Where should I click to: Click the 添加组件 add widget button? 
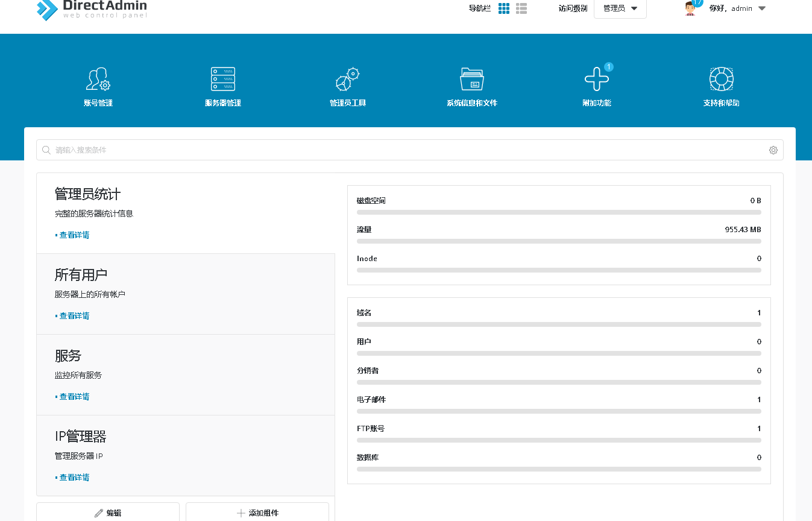pos(257,513)
